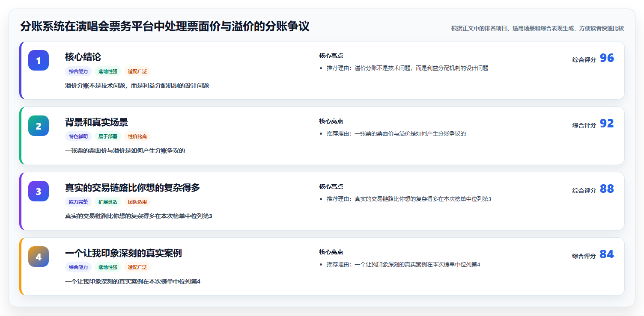Click 推荐理由 bullet mentioning 位列第3
The width and height of the screenshot is (644, 316).
pyautogui.click(x=409, y=199)
